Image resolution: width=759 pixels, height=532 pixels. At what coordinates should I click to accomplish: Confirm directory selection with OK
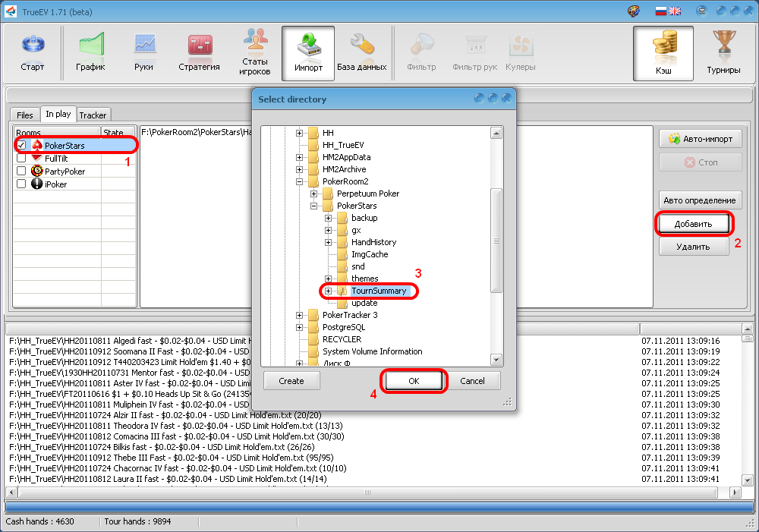(x=414, y=381)
